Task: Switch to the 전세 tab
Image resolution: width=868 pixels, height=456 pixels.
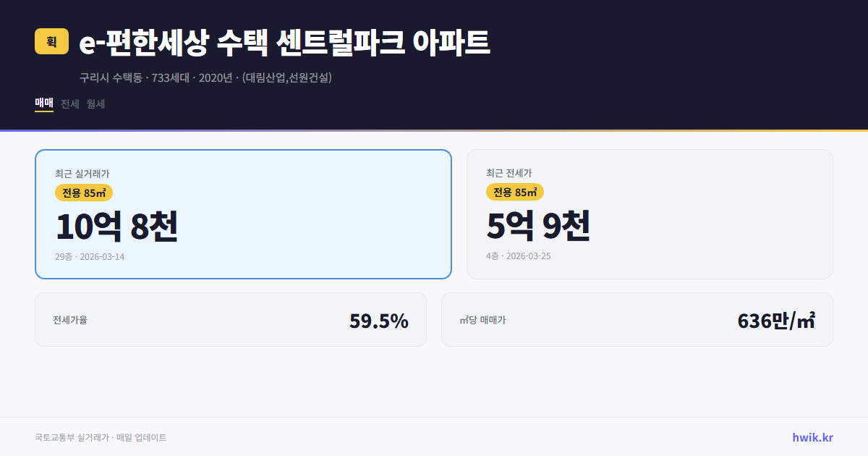Action: click(69, 104)
